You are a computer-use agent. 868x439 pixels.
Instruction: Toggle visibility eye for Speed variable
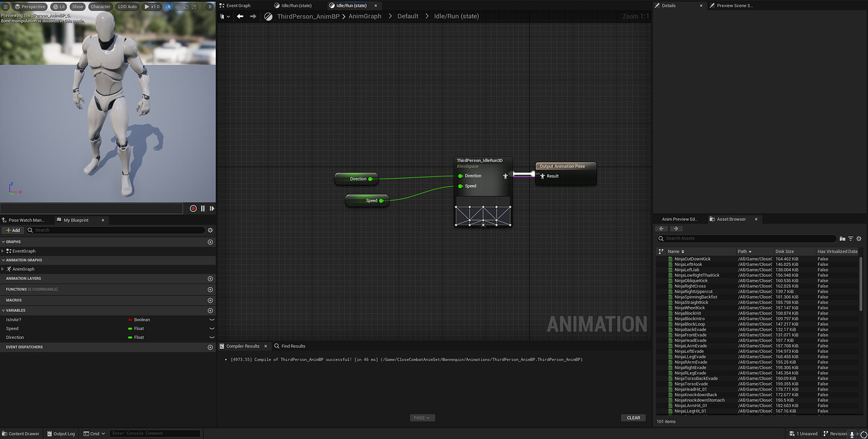[x=211, y=328]
